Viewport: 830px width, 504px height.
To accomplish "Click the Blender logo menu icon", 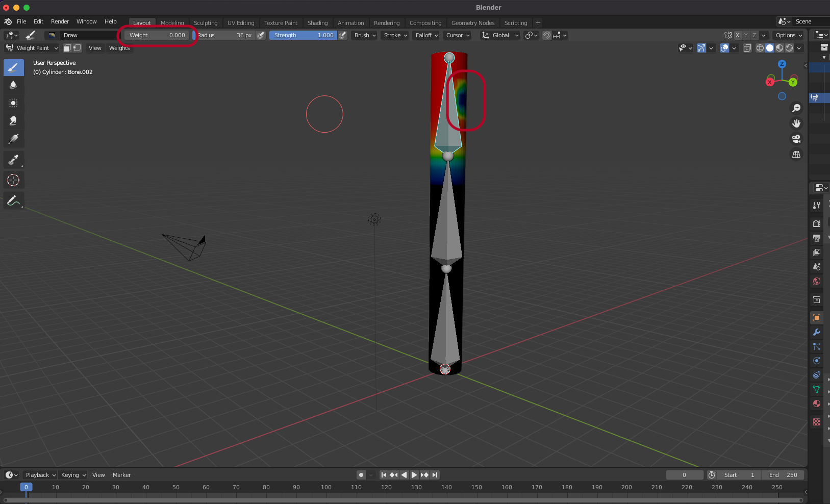I will [8, 21].
